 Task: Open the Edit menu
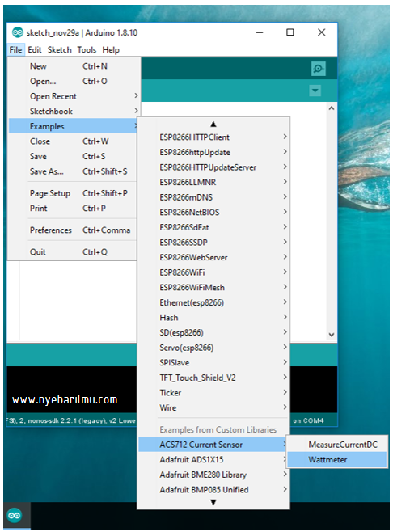[34, 50]
